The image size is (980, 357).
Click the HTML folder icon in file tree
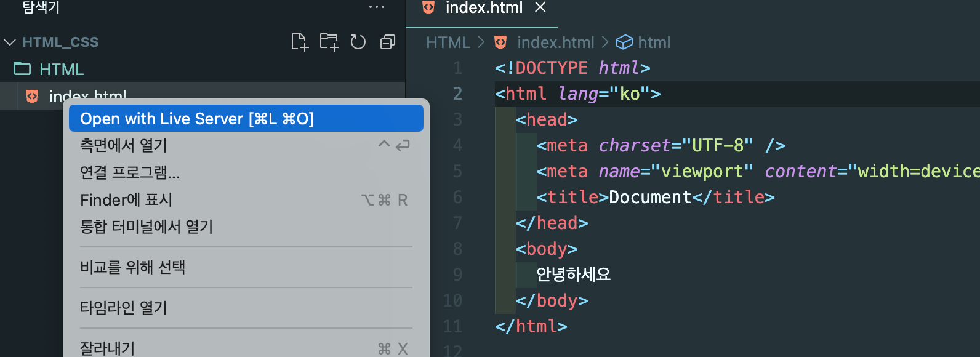(x=22, y=68)
